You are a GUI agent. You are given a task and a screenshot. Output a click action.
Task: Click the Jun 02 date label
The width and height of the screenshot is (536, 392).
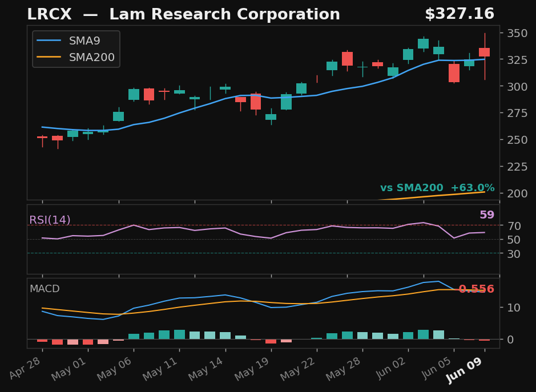[x=392, y=369]
